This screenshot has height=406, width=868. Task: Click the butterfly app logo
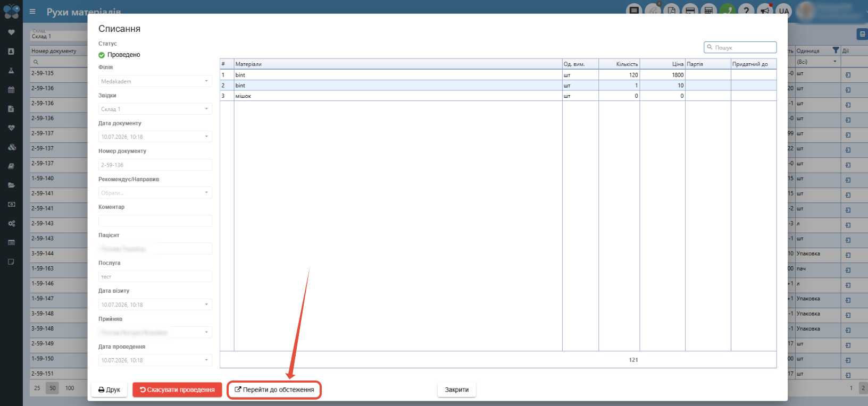[11, 11]
